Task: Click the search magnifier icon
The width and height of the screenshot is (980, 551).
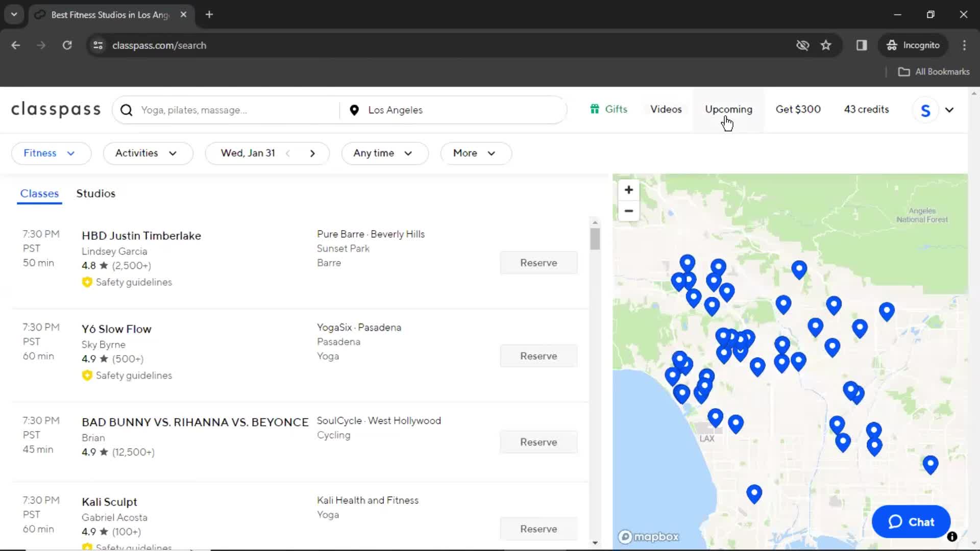Action: (127, 110)
